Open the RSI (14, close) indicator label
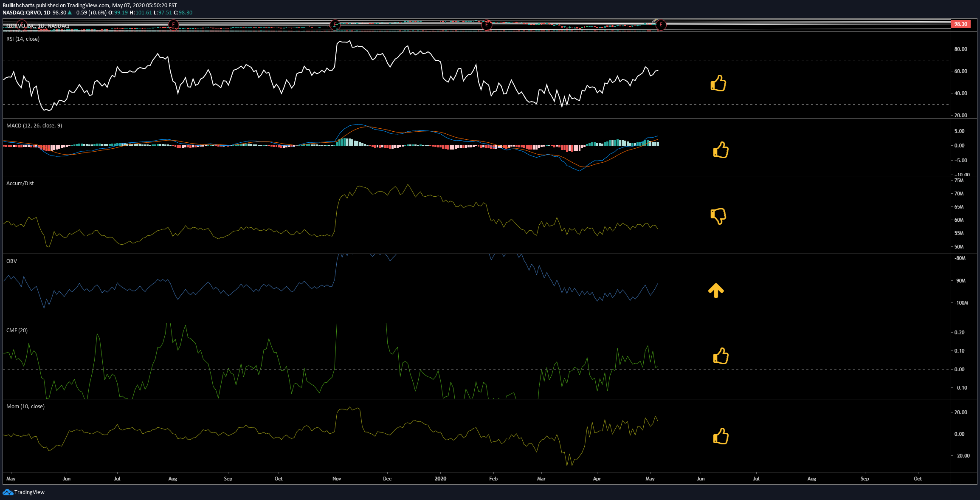 point(23,39)
